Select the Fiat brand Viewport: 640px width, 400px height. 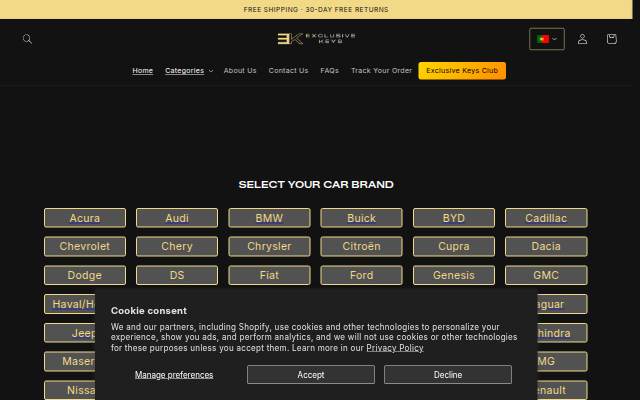[x=269, y=275]
